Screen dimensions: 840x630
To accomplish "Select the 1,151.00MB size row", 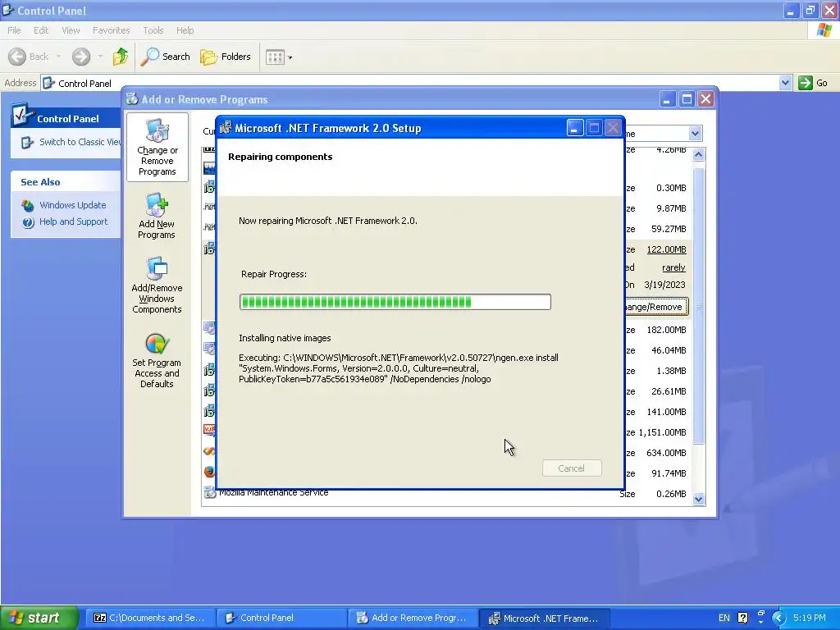I will point(662,432).
